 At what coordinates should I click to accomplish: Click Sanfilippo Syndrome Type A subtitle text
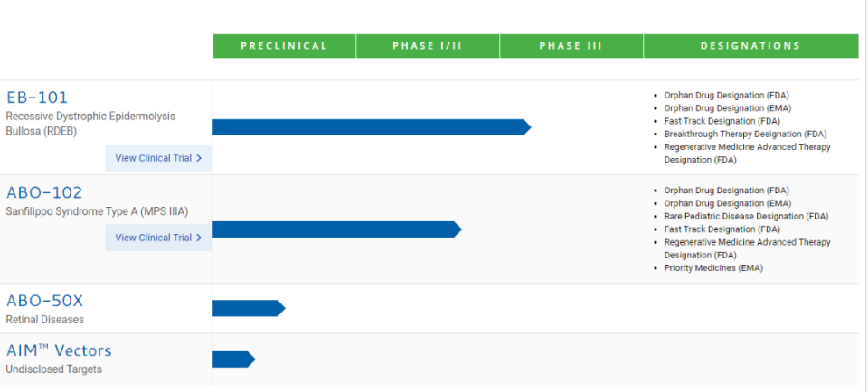(x=97, y=212)
